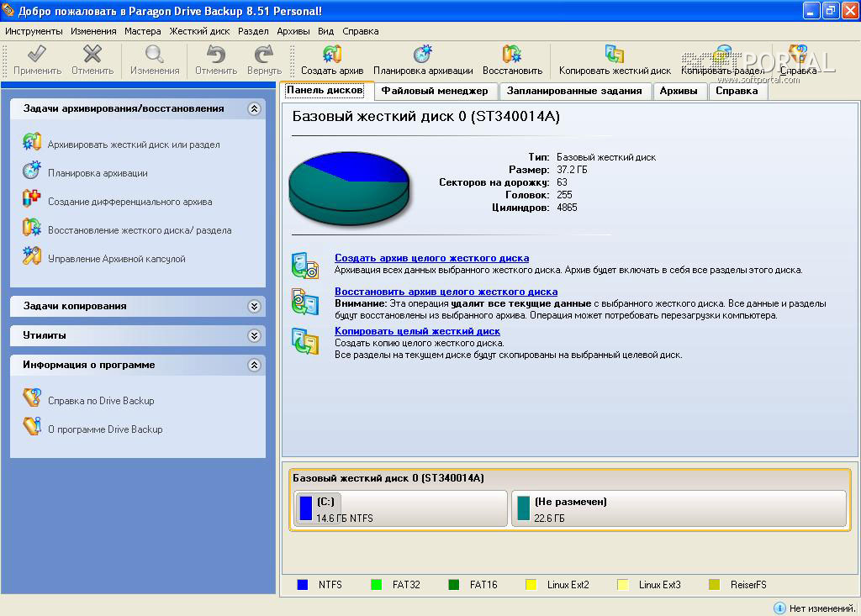
Task: Click Копировать раздел toolbar icon
Action: pyautogui.click(x=722, y=55)
